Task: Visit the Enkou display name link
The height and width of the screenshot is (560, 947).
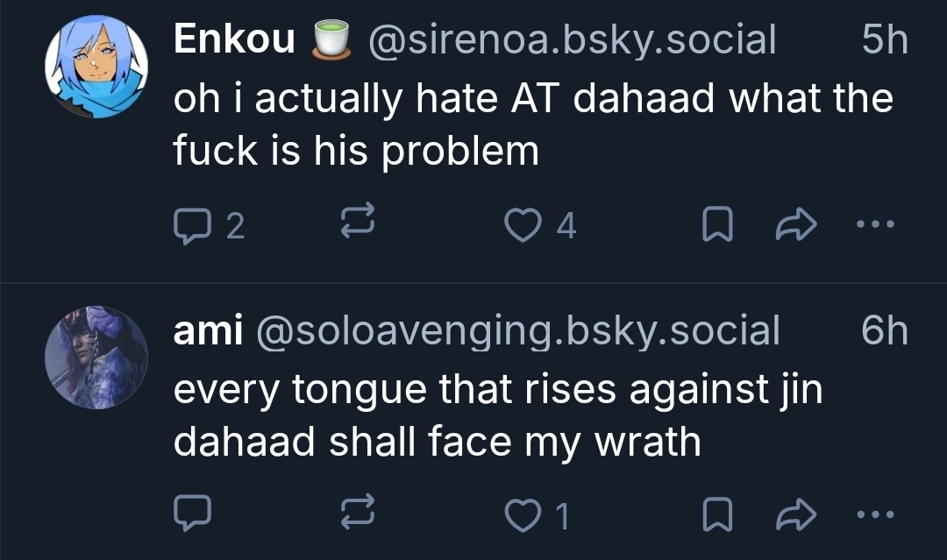Action: [234, 40]
